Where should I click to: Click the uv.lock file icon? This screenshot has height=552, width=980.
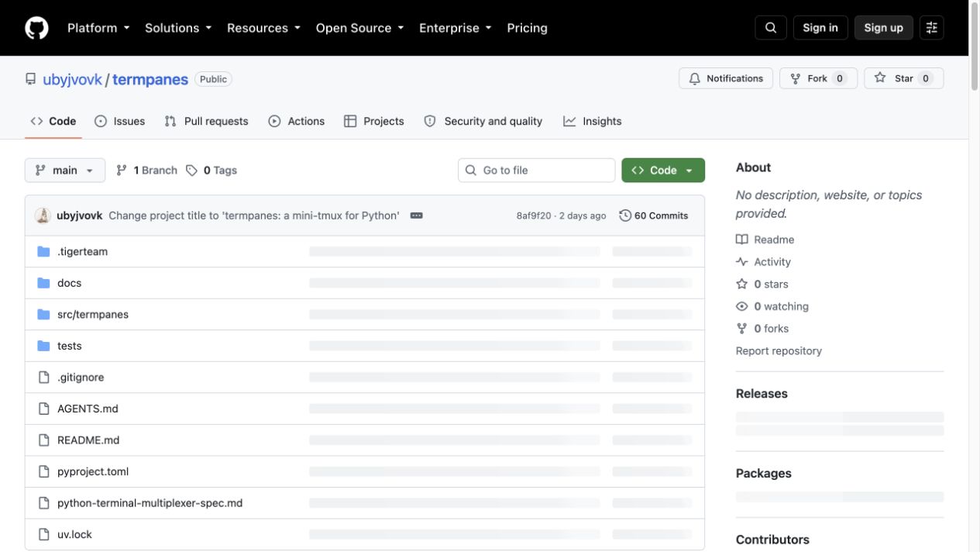(43, 534)
